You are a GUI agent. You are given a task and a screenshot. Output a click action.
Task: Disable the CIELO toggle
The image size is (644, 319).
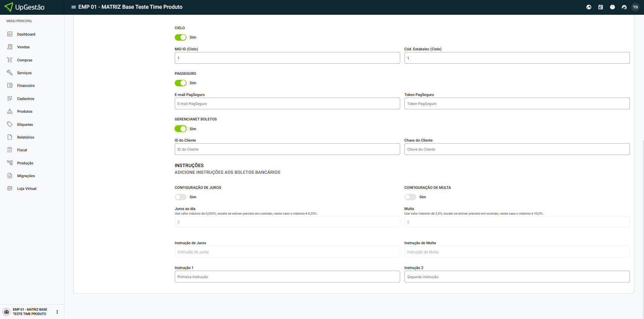pyautogui.click(x=180, y=37)
